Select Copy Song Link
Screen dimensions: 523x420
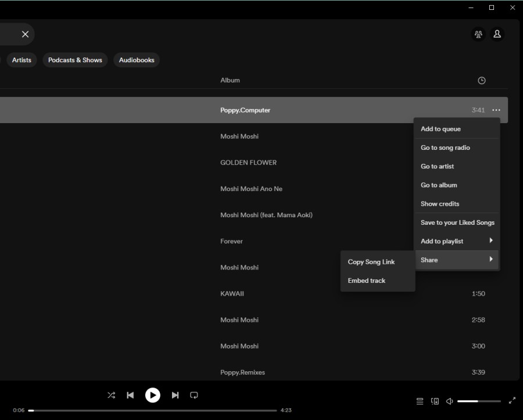click(x=371, y=262)
